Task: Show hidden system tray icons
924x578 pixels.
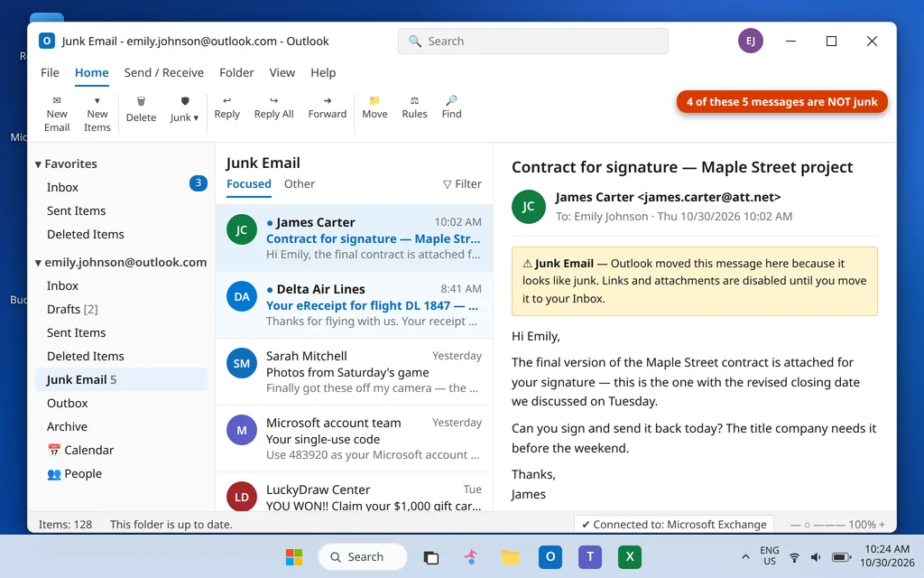Action: pos(745,556)
